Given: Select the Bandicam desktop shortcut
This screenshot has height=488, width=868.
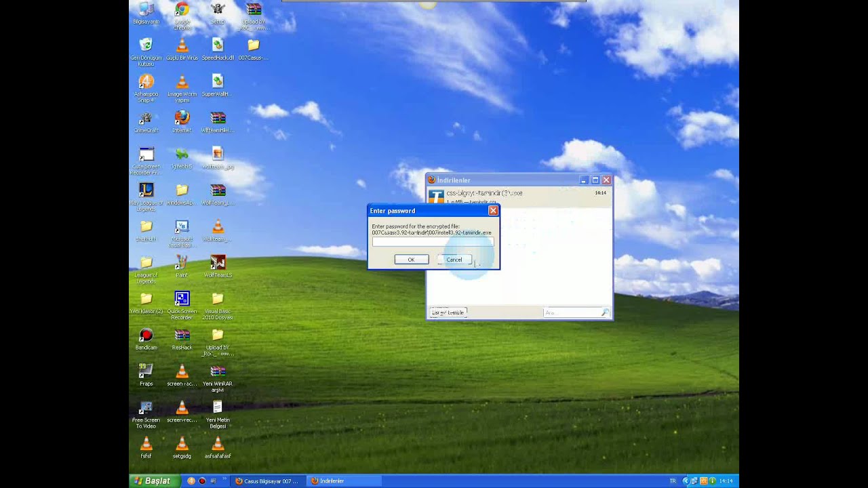Looking at the screenshot, I should 146,339.
